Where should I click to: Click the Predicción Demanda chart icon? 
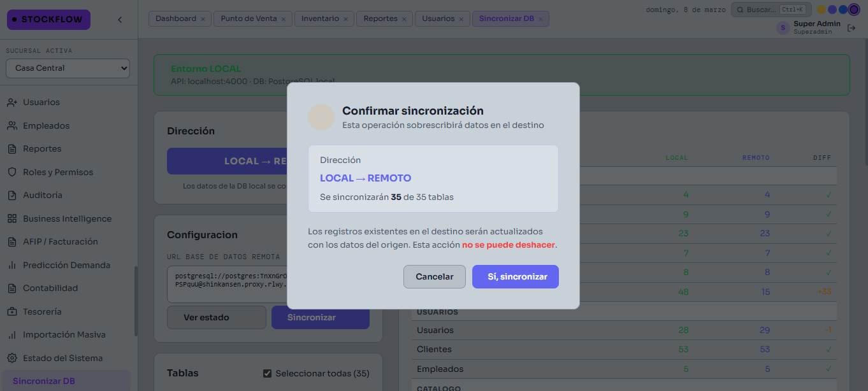pos(11,265)
